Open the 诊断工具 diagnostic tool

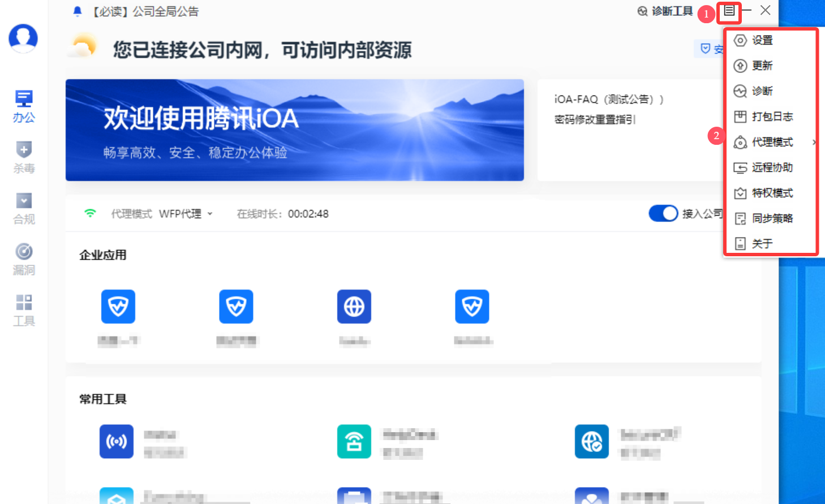[665, 11]
